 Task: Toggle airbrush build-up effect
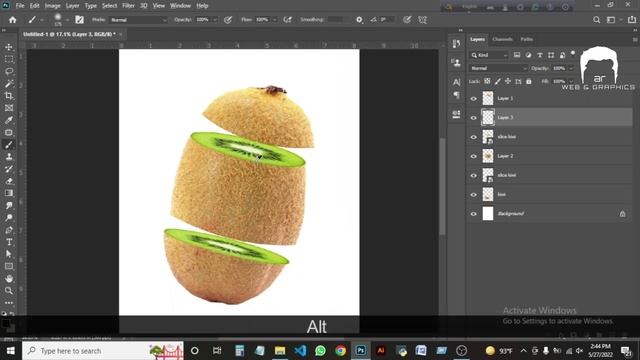(x=288, y=20)
